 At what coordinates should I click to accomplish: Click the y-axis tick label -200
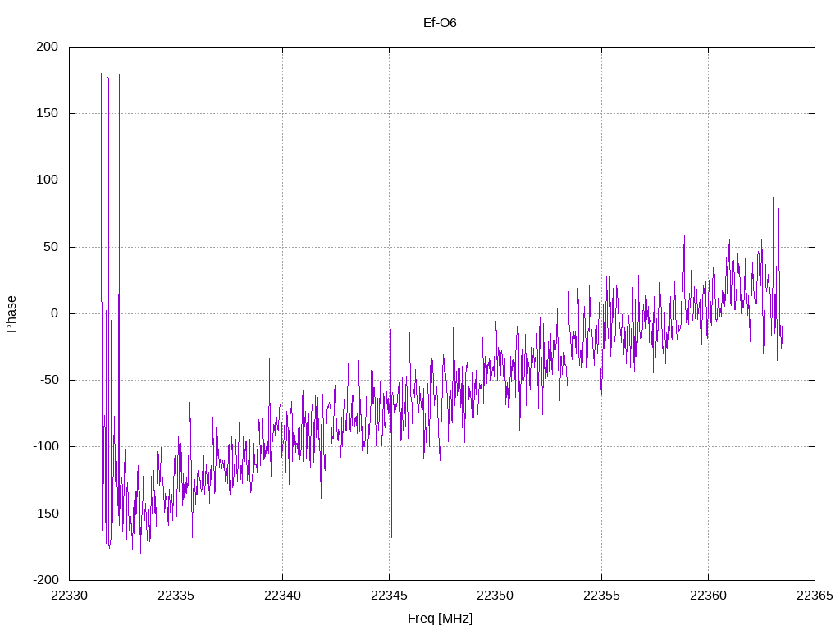click(46, 580)
